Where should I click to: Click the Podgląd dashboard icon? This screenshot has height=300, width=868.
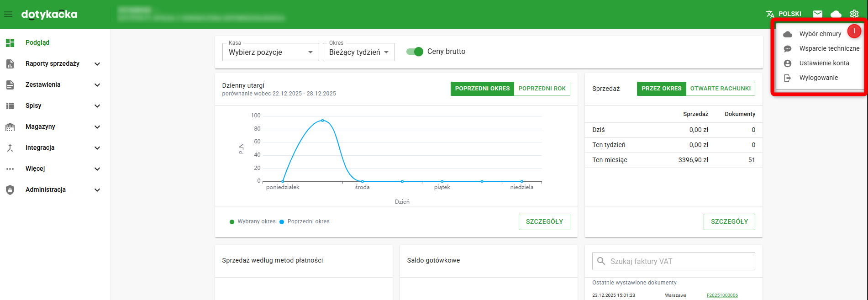click(x=10, y=43)
